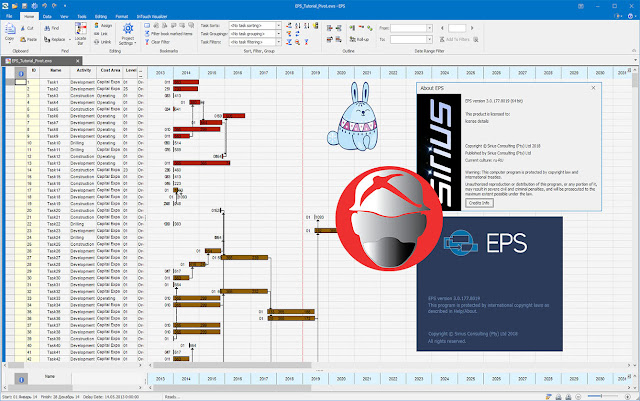Click the Name column header

[x=56, y=71]
